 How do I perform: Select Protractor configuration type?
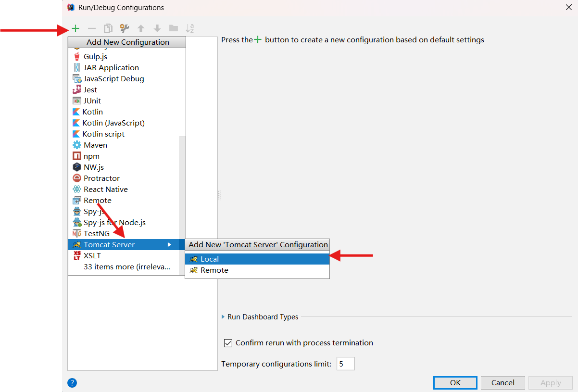(x=124, y=178)
